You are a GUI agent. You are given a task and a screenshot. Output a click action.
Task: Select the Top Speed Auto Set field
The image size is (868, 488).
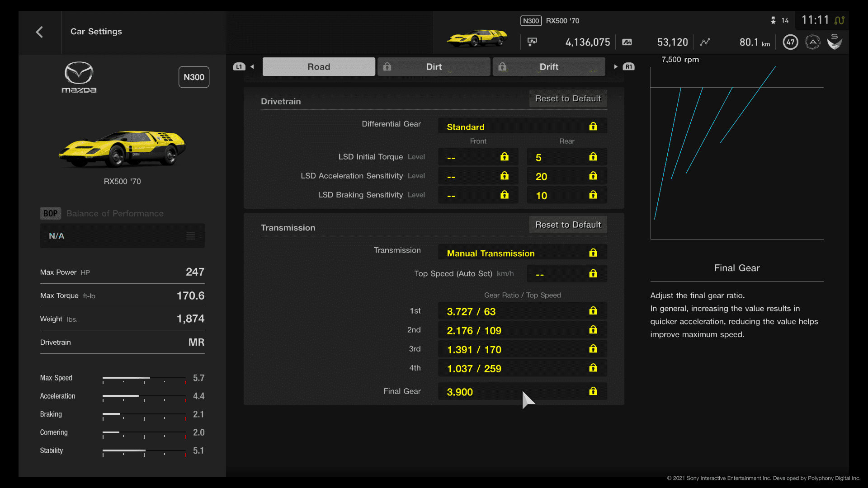567,274
